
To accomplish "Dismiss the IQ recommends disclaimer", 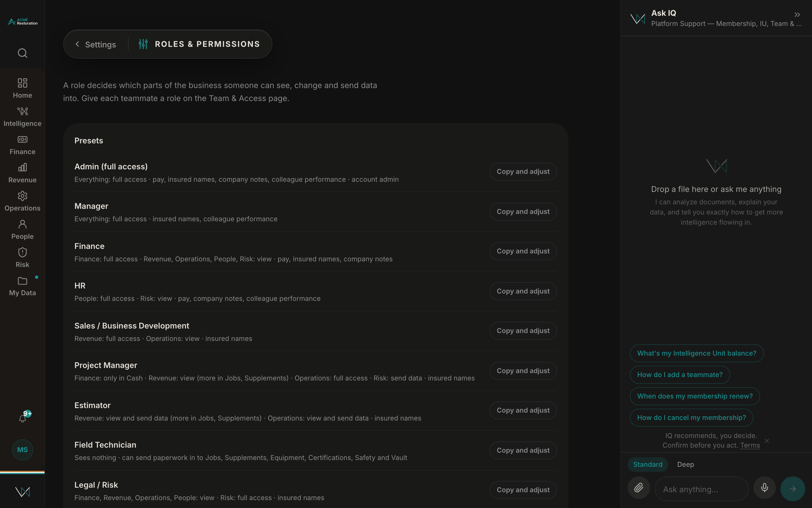I will [x=767, y=441].
